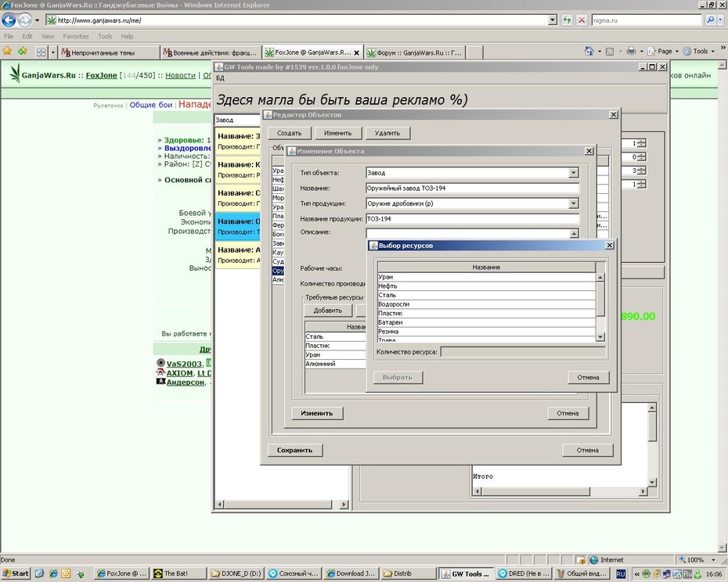Open the Edit menu
Screen dimensions: 728x582
pos(27,36)
